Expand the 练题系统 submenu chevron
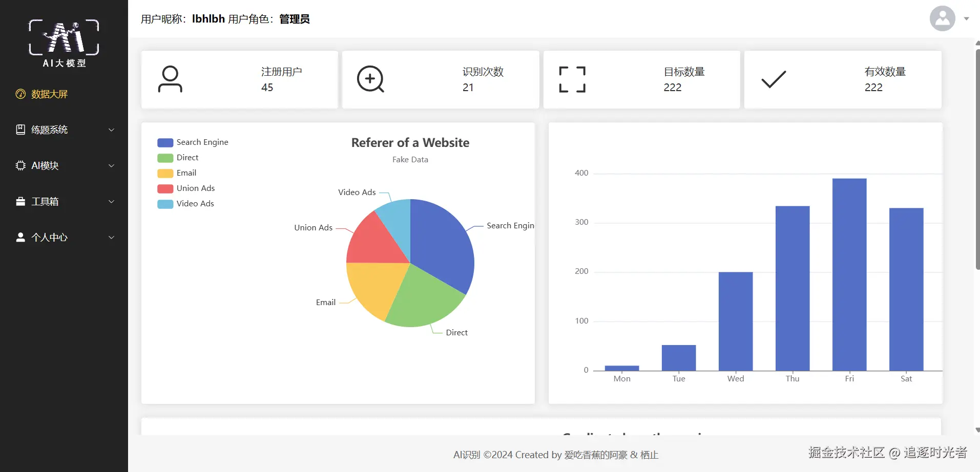The width and height of the screenshot is (980, 472). point(111,130)
